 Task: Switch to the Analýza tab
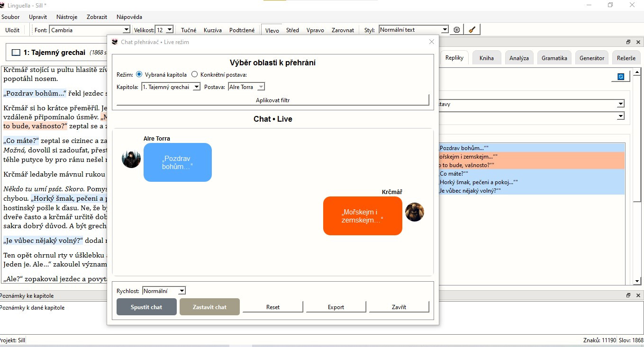point(519,58)
